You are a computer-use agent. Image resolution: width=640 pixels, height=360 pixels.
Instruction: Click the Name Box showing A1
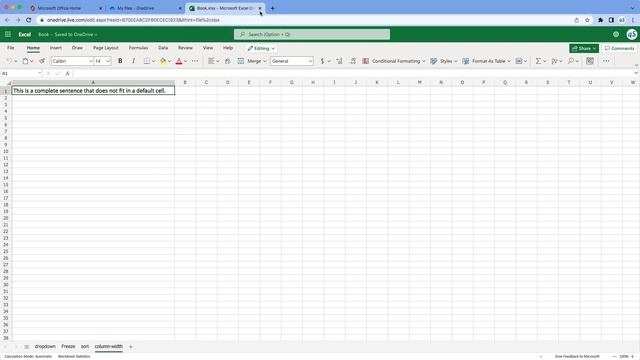click(21, 73)
